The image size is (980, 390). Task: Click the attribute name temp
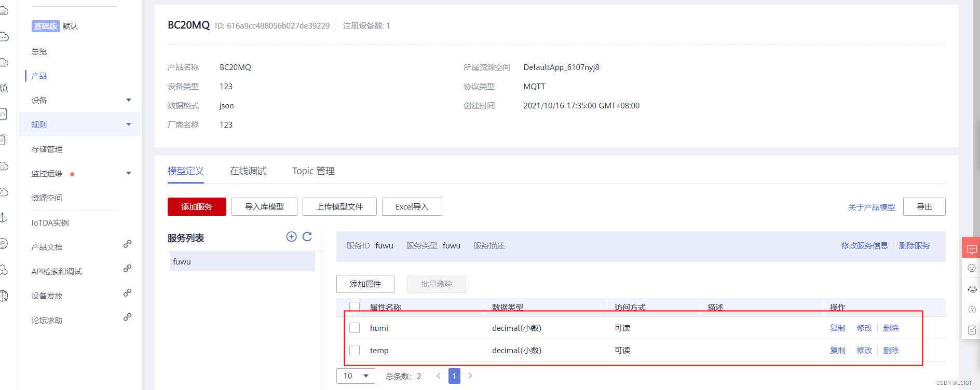(379, 350)
